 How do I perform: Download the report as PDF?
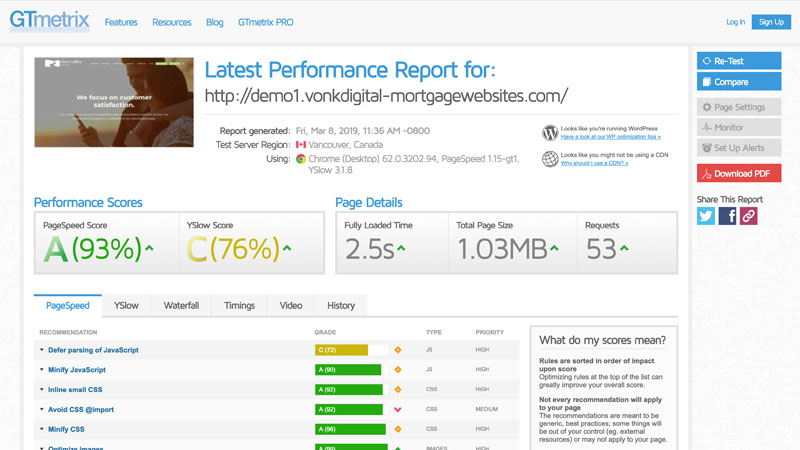click(x=738, y=174)
